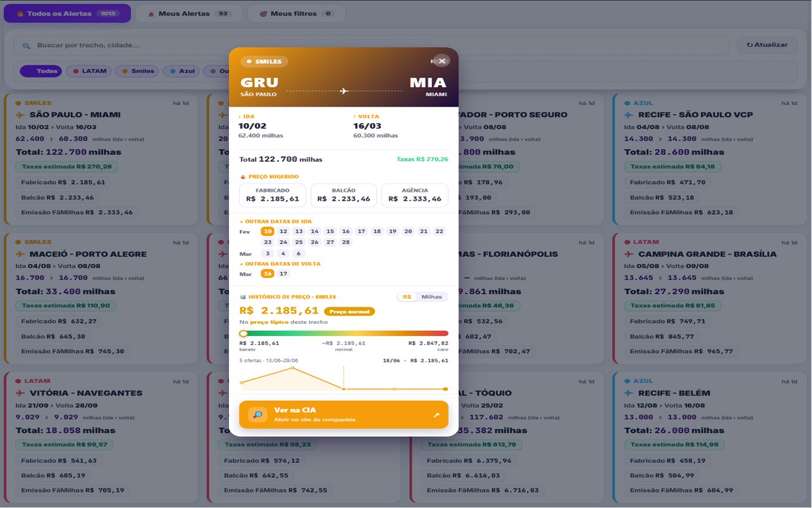Filter alerts by Azul chip
Screen dimensions: 812x508
pos(181,71)
